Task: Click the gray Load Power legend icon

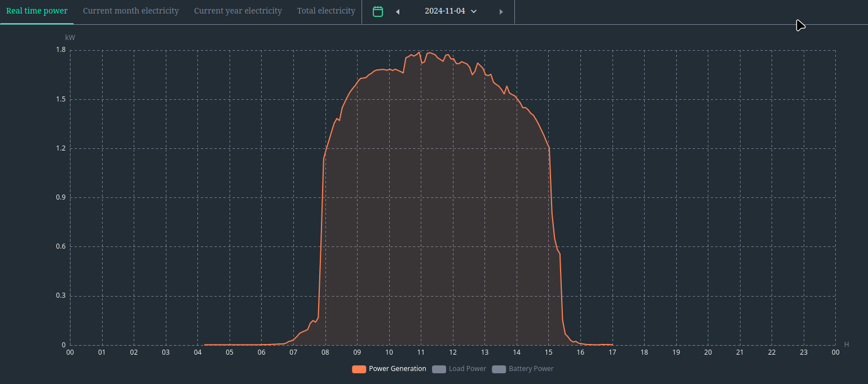Action: click(439, 369)
